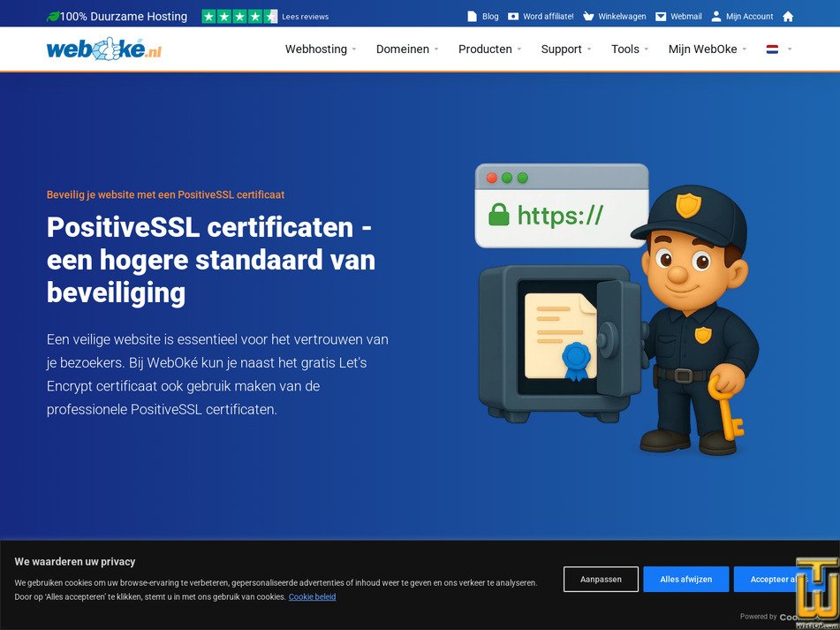
Task: Expand the Webhosting dropdown arrow
Action: coord(353,49)
